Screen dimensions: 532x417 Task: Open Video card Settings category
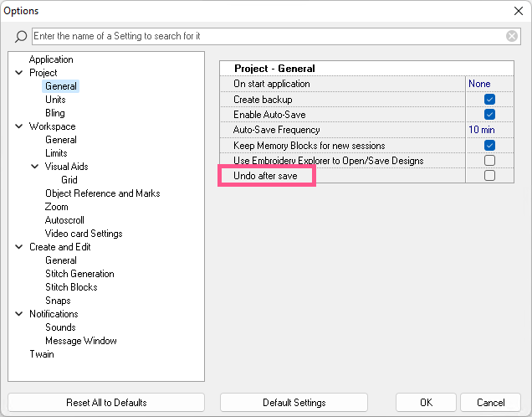[84, 234]
